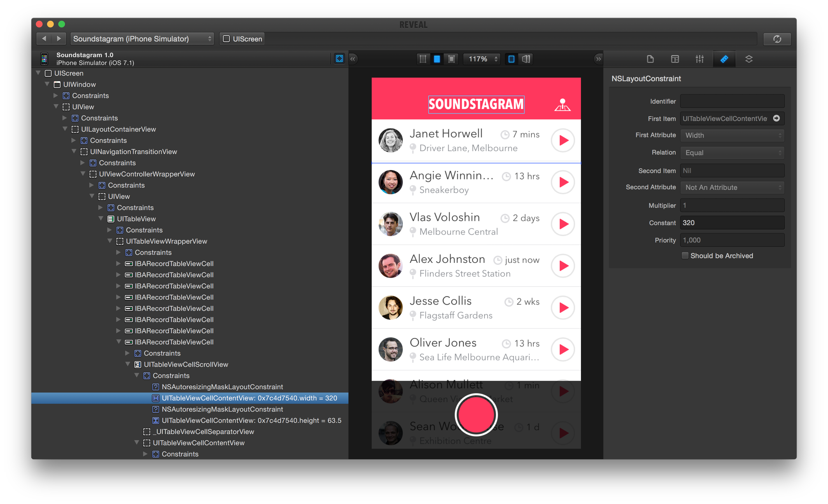828x504 pixels.
Task: Open the Attributes inspector tab
Action: coord(700,59)
